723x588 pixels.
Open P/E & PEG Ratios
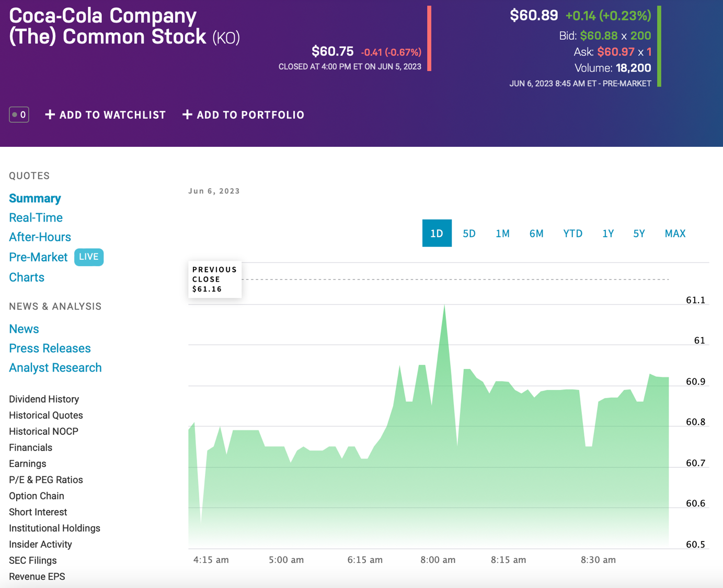tap(46, 480)
